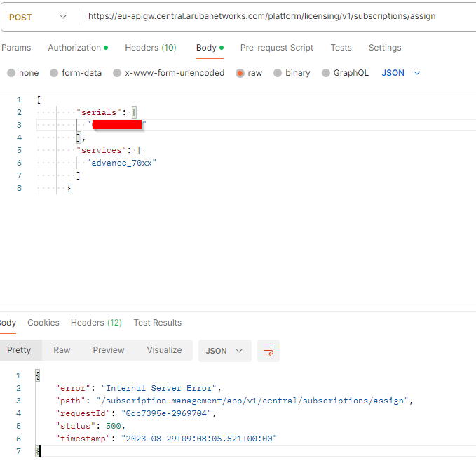Open the request body JSON format dropdown
Viewport: 476px width, 461px height.
tap(401, 73)
